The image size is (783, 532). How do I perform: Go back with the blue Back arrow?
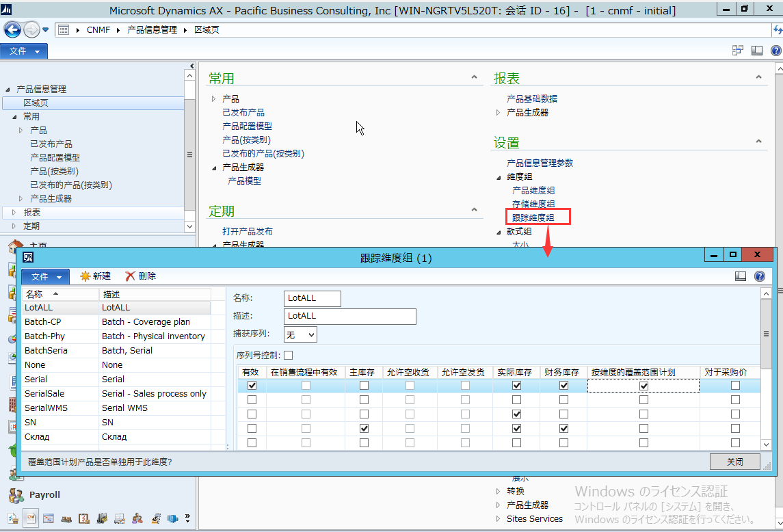tap(12, 30)
